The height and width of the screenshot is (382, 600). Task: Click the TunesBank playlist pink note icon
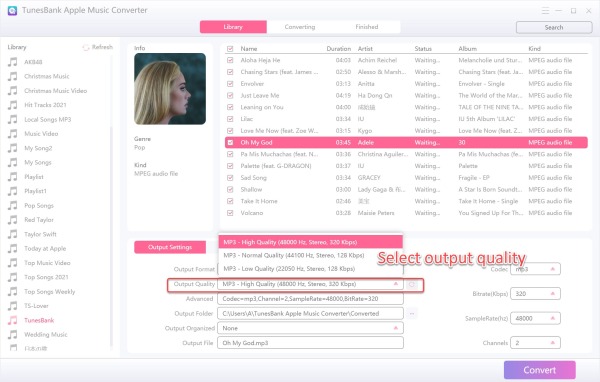[13, 320]
